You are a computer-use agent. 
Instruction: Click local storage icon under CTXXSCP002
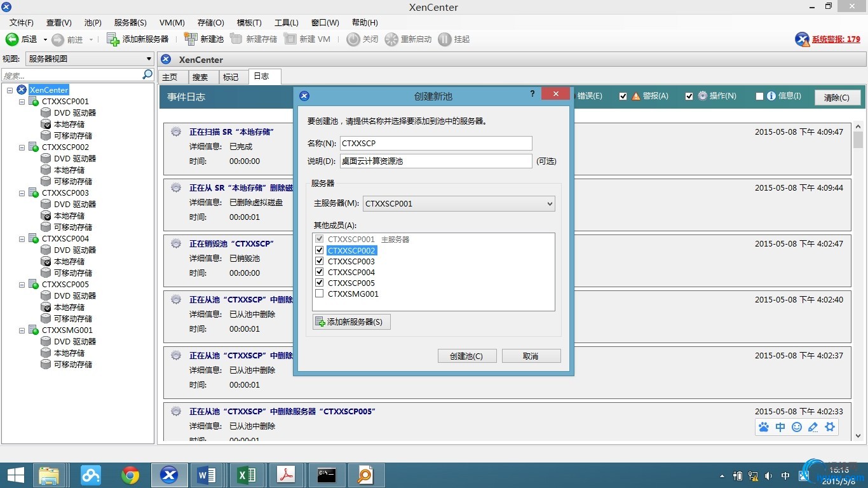pos(46,170)
